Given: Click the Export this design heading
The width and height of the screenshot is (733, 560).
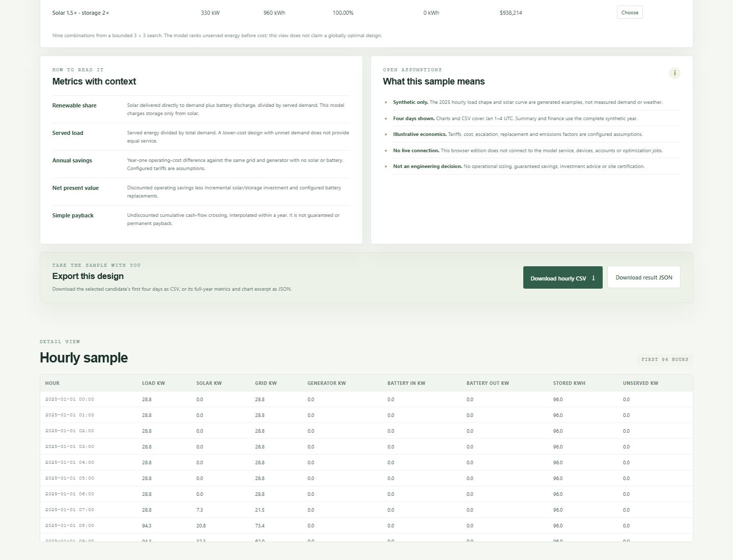Looking at the screenshot, I should tap(88, 276).
